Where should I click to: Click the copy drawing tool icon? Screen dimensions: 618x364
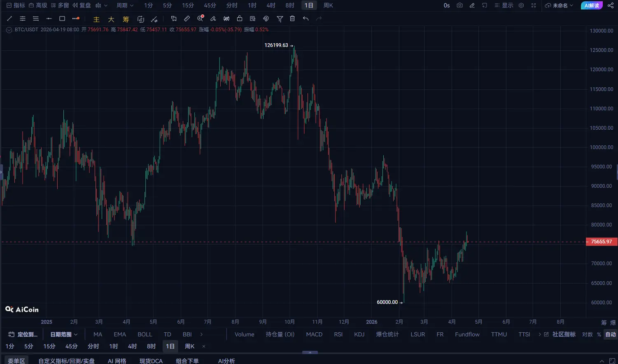coord(174,19)
